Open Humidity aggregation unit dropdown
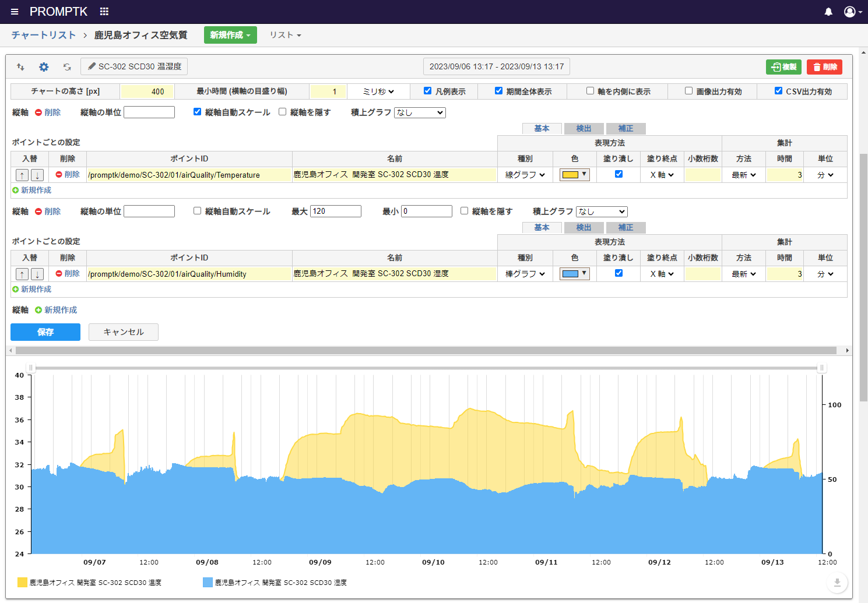The image size is (868, 603). pos(825,274)
